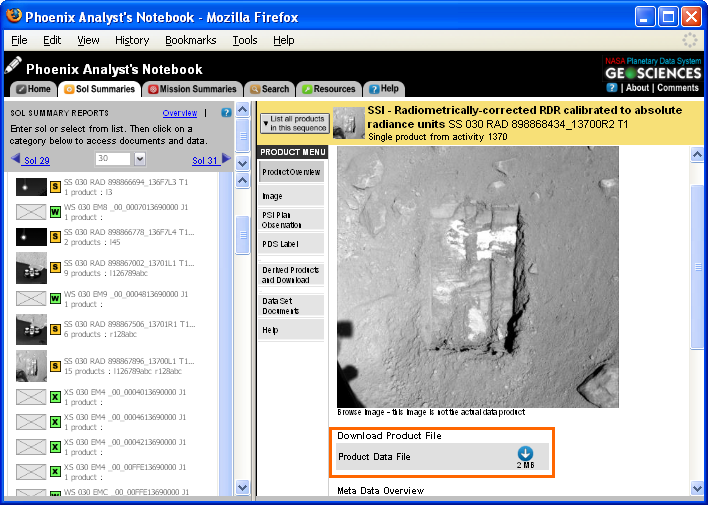
Task: Click the S icon for SS 030 RAD 898866694_136F7L3
Action: (55, 187)
